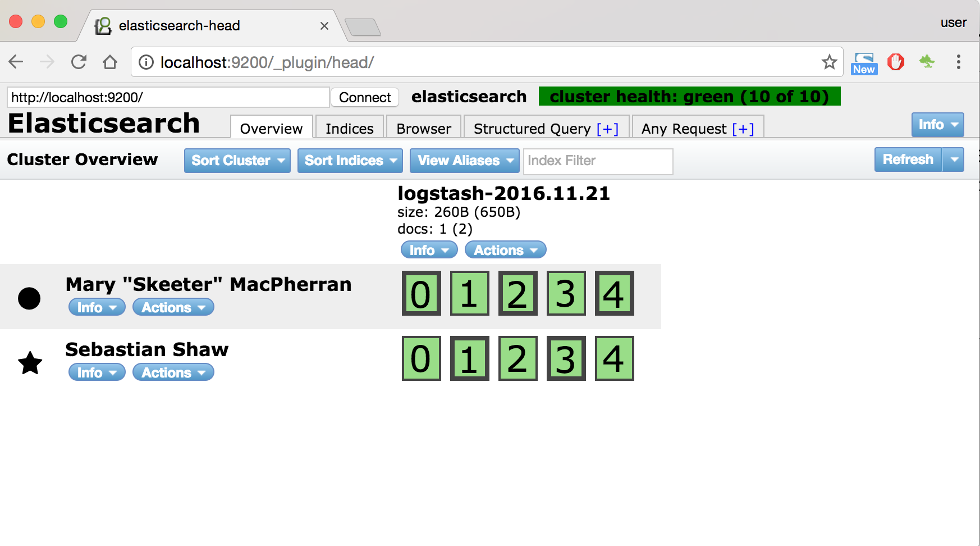
Task: Click the 'user' profile label in browser
Action: 954,22
